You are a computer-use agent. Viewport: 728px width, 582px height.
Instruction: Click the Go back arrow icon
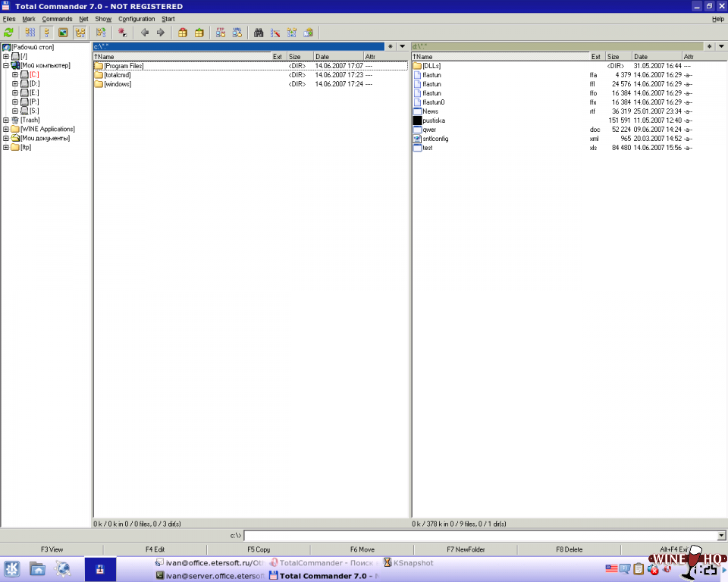click(145, 33)
